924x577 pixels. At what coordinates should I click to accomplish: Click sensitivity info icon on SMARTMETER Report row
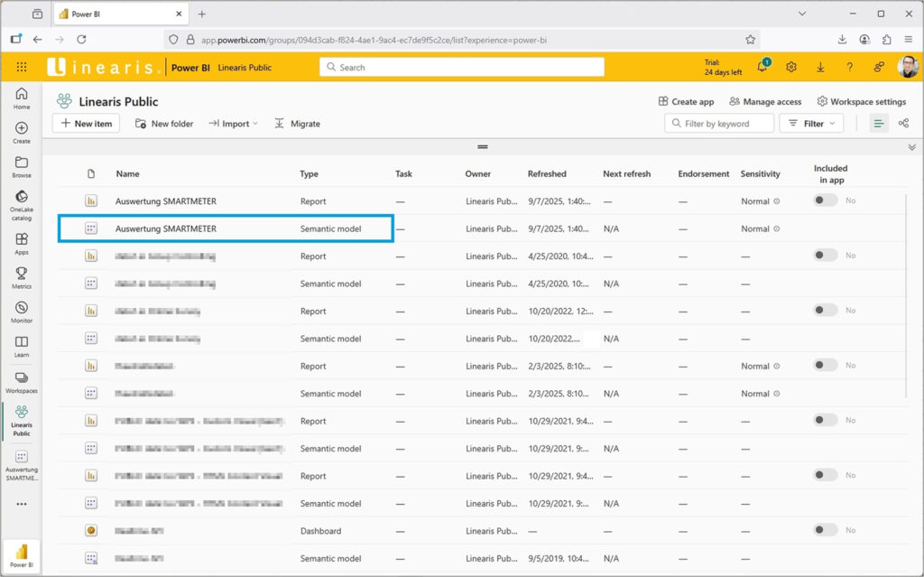(777, 201)
